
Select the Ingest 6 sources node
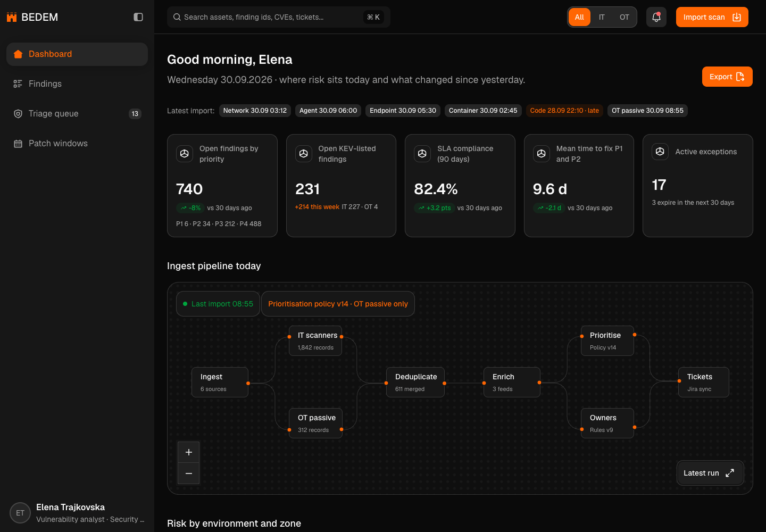pyautogui.click(x=220, y=382)
